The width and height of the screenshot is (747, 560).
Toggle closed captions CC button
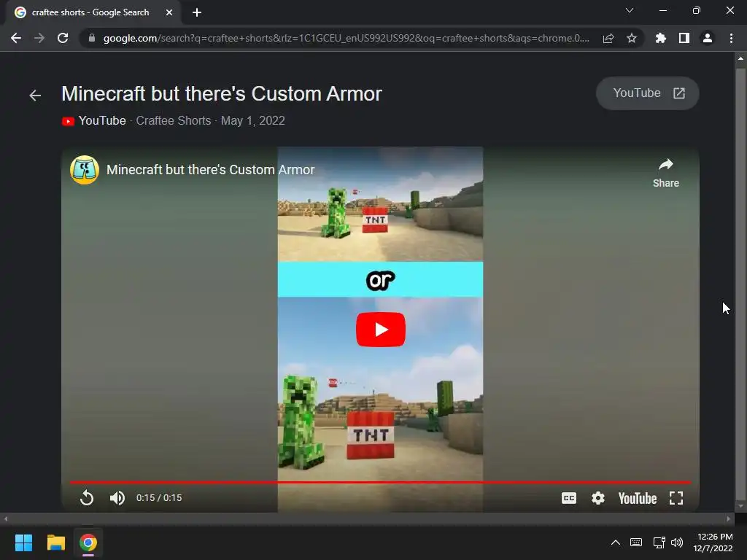pos(569,498)
